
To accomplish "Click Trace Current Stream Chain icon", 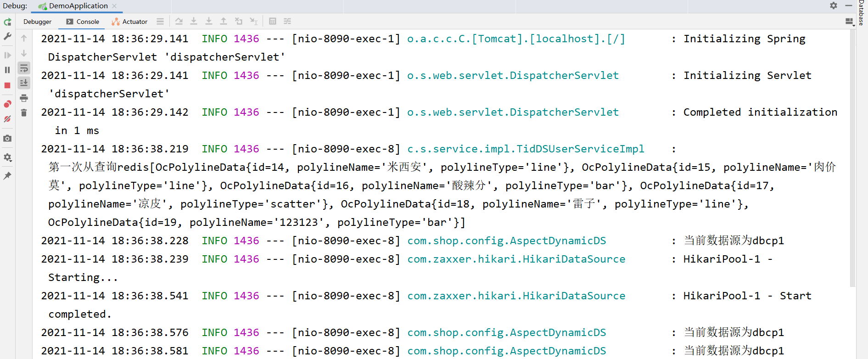I will point(287,21).
